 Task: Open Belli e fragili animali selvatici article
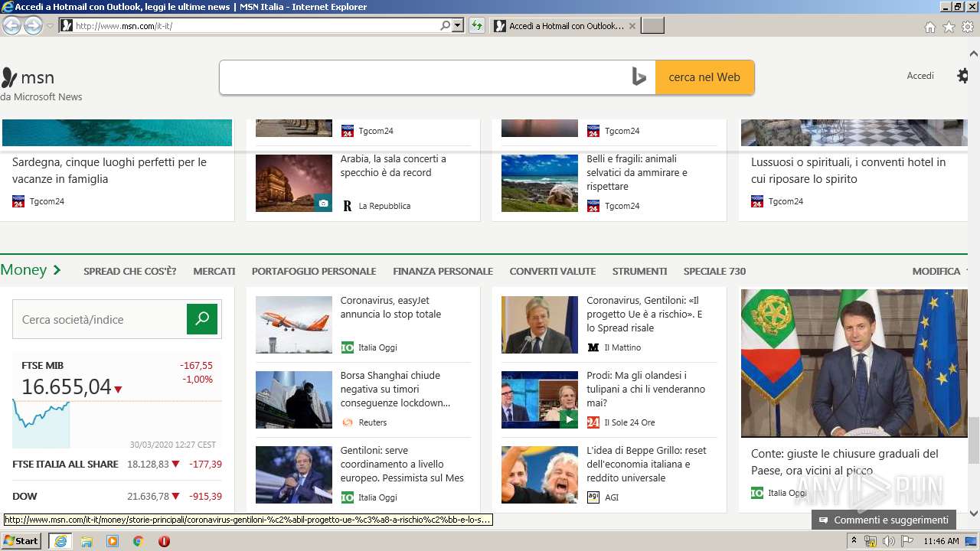tap(637, 172)
